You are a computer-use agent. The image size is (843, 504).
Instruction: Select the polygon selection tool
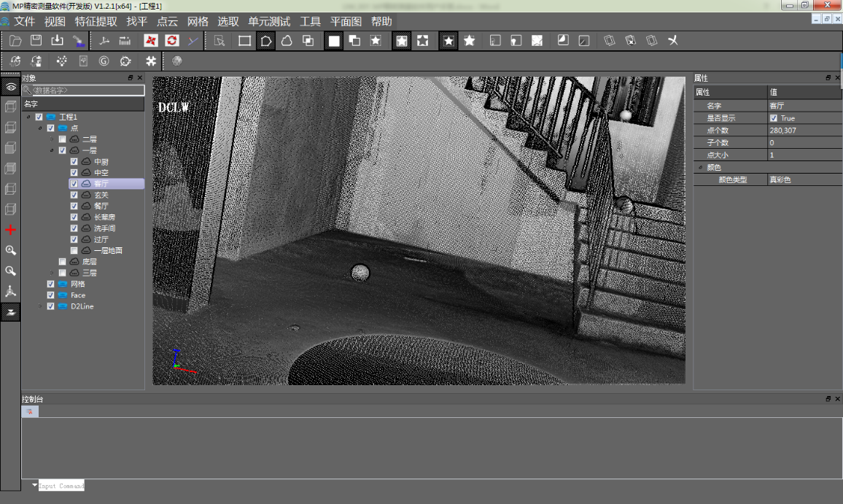[266, 41]
